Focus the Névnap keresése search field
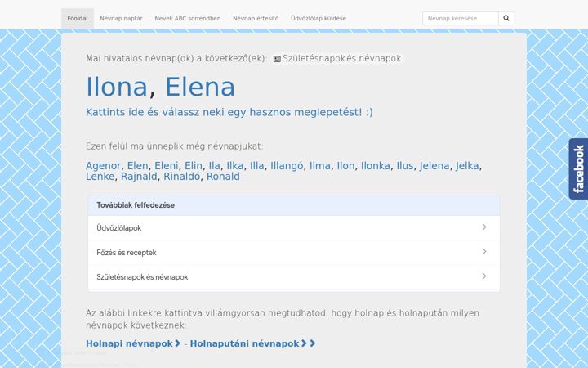The width and height of the screenshot is (588, 368). [461, 18]
